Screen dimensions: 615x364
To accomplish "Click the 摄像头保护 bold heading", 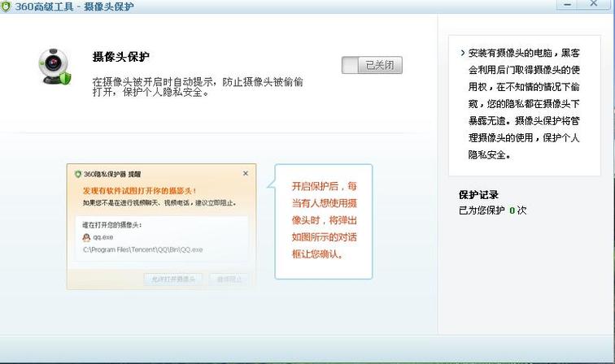I will pos(120,58).
